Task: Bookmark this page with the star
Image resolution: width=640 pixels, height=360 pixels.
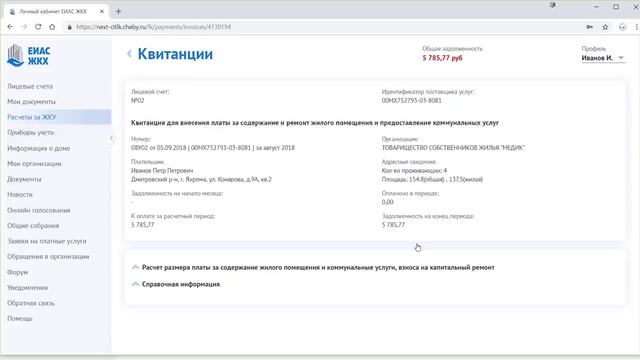Action: (605, 27)
